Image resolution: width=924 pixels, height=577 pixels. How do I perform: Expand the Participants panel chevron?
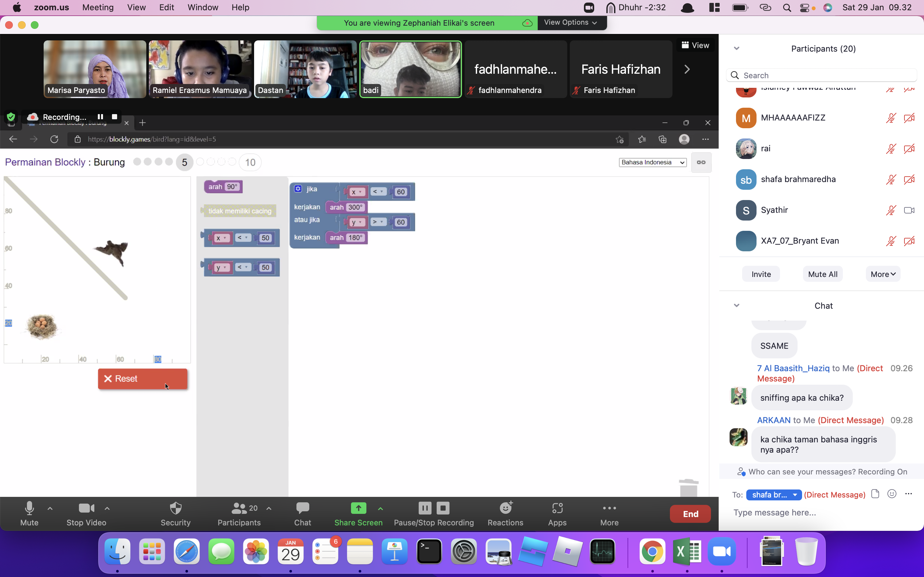(736, 48)
